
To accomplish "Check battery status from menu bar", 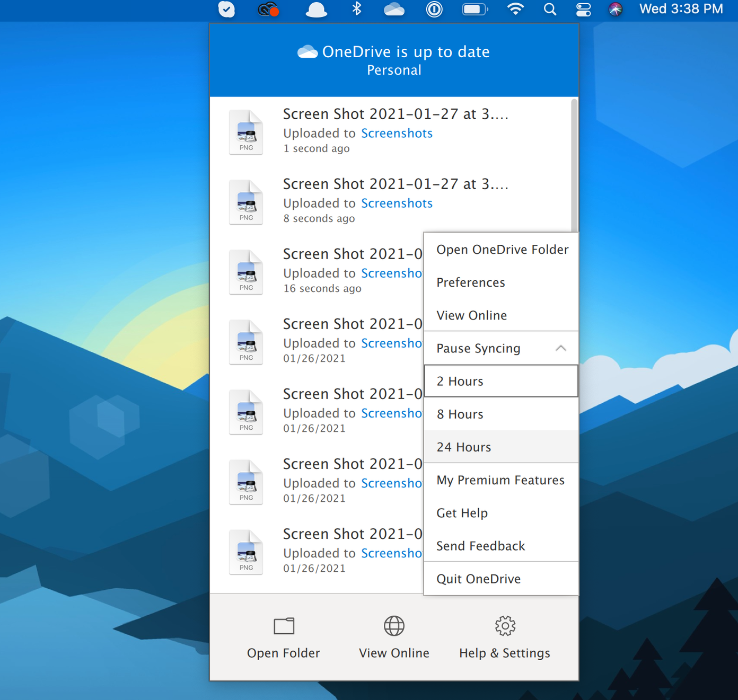I will pyautogui.click(x=475, y=10).
